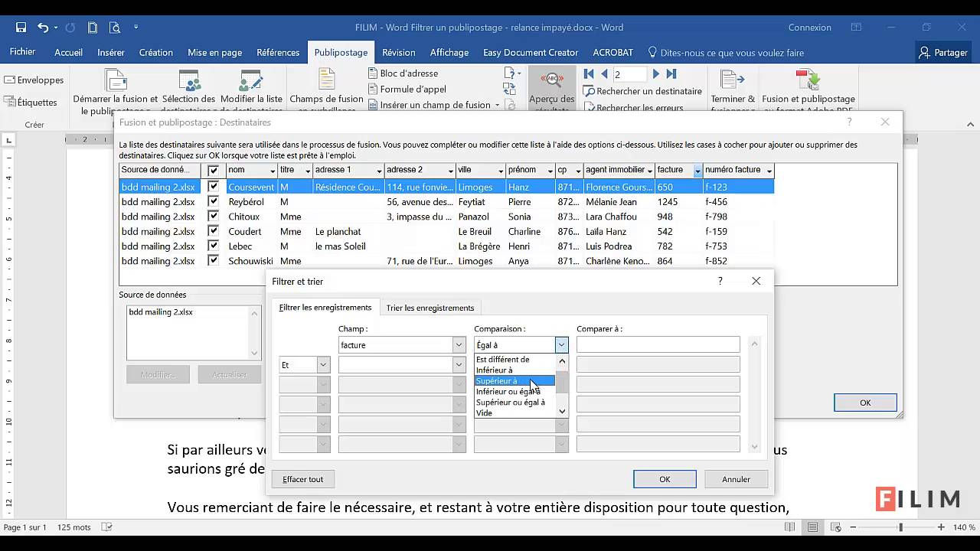The width and height of the screenshot is (980, 551).
Task: Toggle the select-all checkbox in list header
Action: pos(213,171)
